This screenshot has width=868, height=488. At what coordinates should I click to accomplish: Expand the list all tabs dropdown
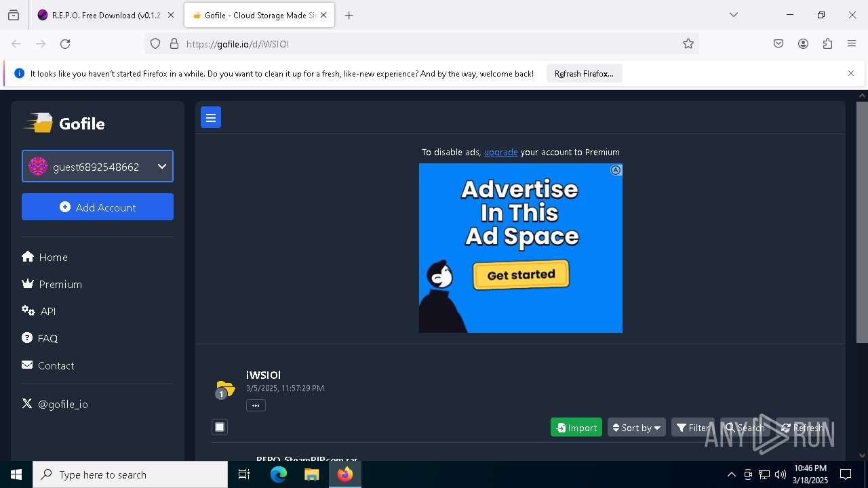(733, 15)
